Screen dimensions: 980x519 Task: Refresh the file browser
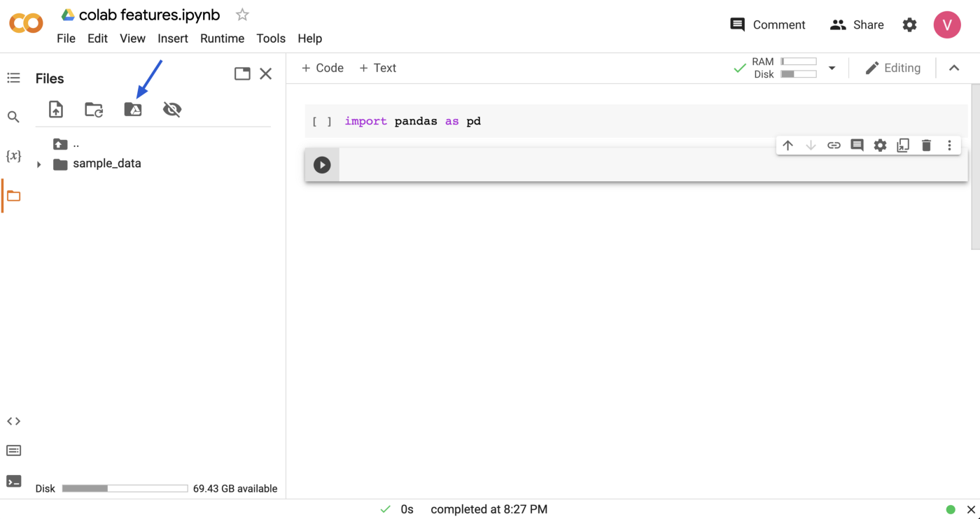[x=94, y=109]
